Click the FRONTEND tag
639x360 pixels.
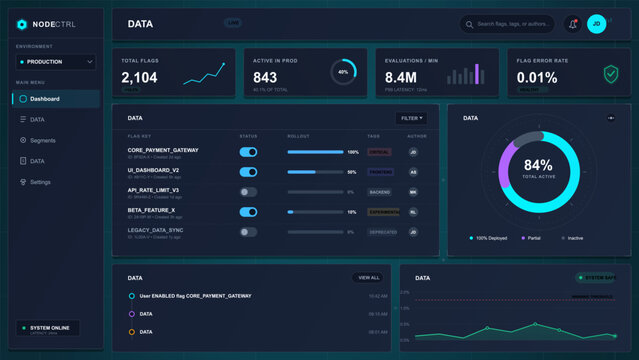click(x=381, y=172)
